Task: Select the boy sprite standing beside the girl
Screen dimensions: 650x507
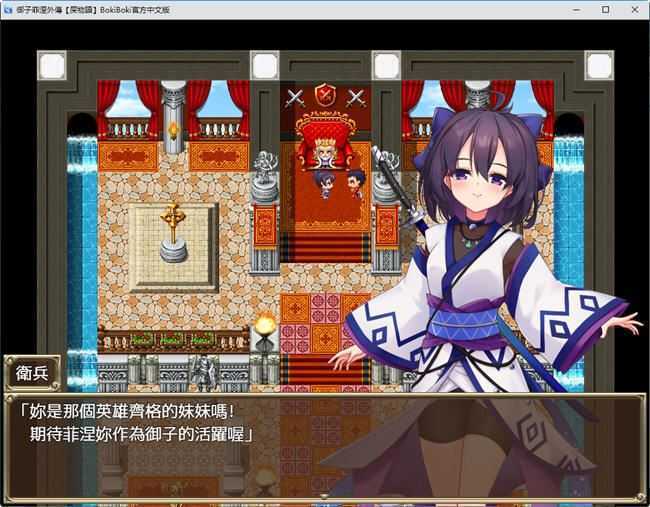Action: [352, 184]
